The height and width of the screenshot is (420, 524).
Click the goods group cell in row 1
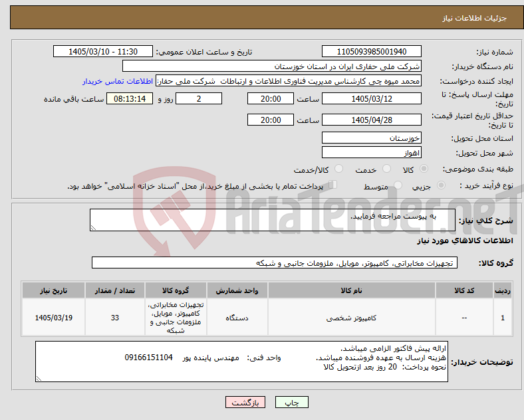176,318
